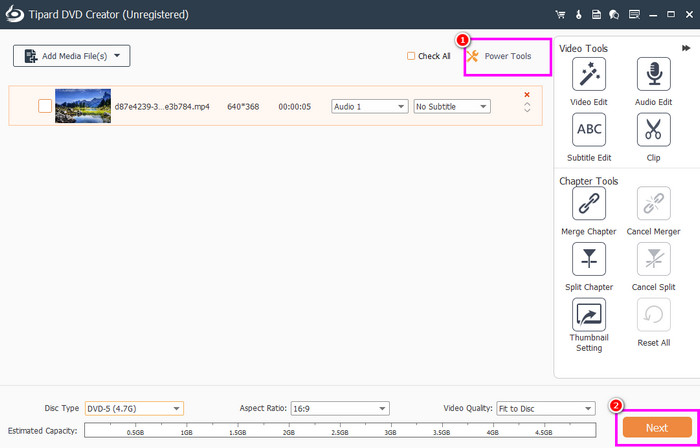
Task: Click the Reset All icon
Action: tap(654, 315)
